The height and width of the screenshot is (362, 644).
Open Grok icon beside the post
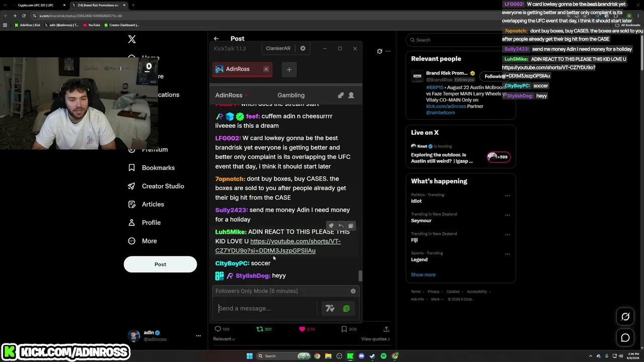pyautogui.click(x=380, y=51)
